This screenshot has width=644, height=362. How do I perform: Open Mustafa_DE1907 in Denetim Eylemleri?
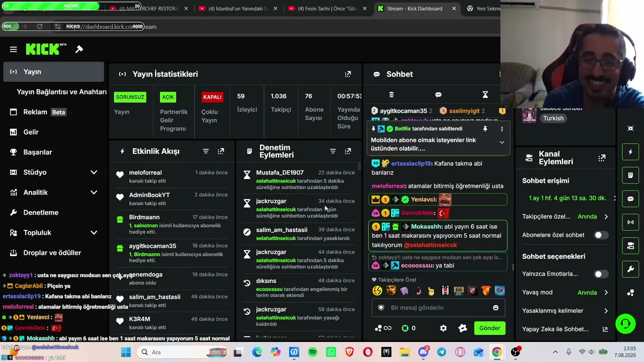[280, 172]
